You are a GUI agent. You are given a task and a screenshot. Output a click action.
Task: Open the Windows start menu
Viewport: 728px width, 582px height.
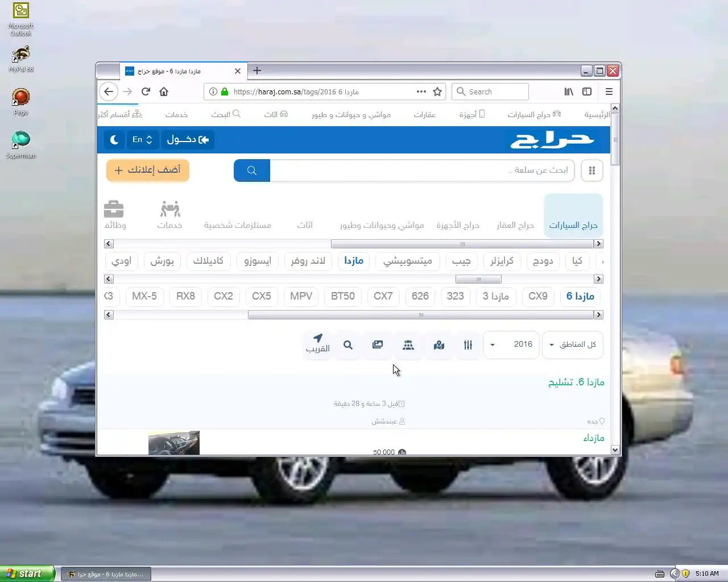pyautogui.click(x=27, y=573)
